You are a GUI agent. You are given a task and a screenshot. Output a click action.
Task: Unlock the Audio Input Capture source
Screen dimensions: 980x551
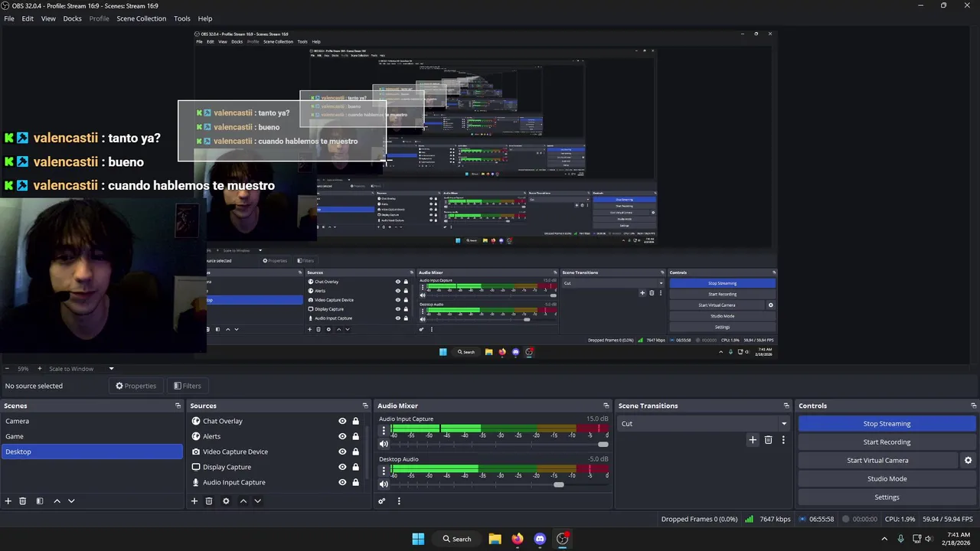pyautogui.click(x=355, y=482)
